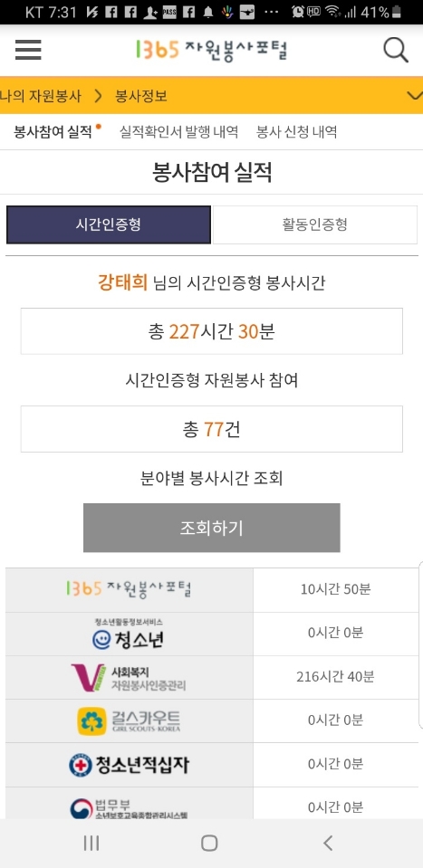Tap the 걸스카우트 logo
This screenshot has height=868, width=423.
coord(129,720)
